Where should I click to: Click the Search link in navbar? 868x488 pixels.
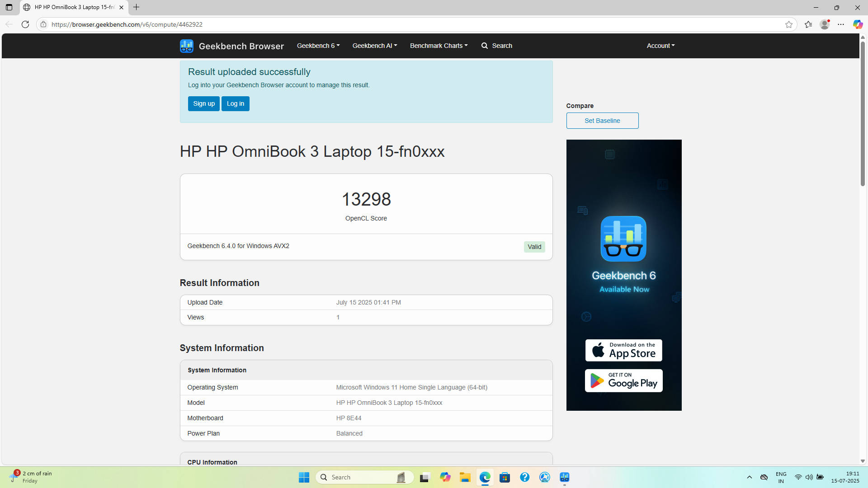point(497,46)
